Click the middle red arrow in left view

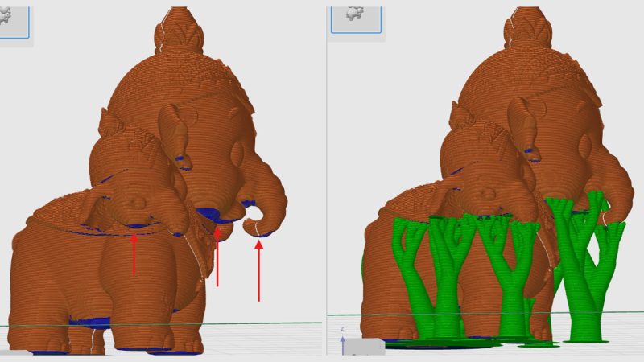(x=217, y=257)
